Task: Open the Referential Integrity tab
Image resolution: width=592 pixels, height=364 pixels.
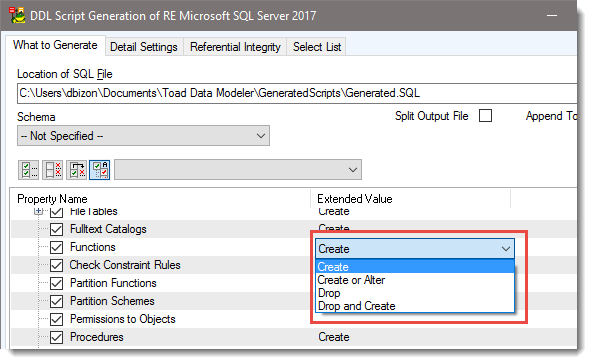Action: (x=235, y=47)
